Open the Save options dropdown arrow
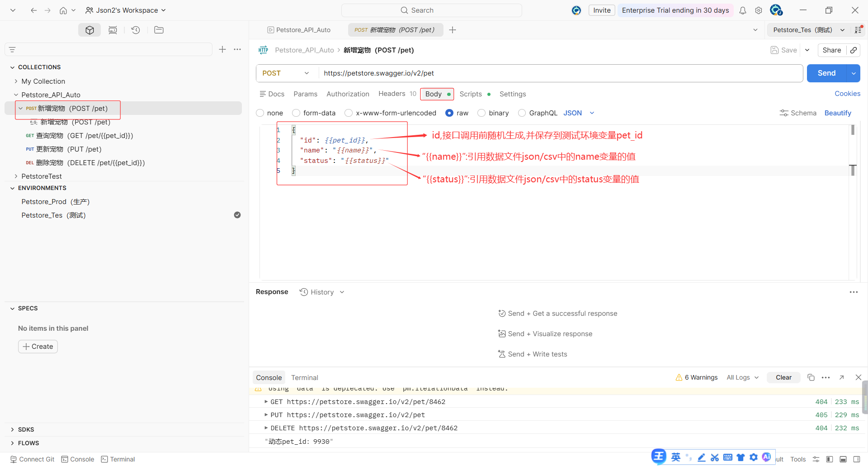The height and width of the screenshot is (466, 868). [807, 50]
